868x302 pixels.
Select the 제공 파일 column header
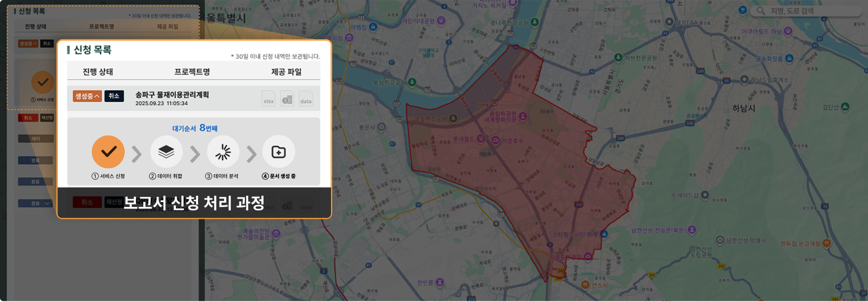coord(286,72)
